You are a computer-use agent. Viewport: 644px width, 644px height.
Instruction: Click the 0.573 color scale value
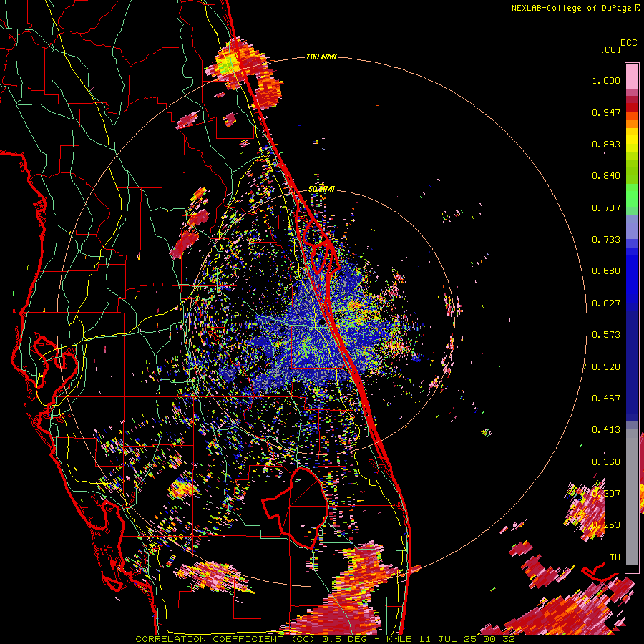[606, 335]
